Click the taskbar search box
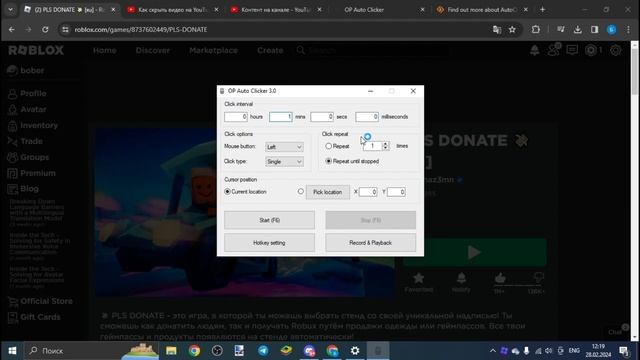 tap(92, 351)
